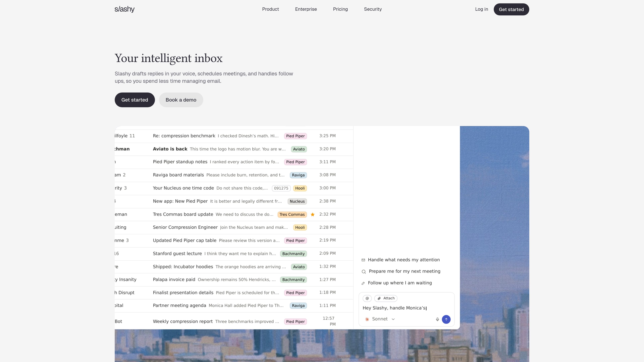The image size is (644, 362).
Task: Click the Attach button
Action: click(x=386, y=298)
